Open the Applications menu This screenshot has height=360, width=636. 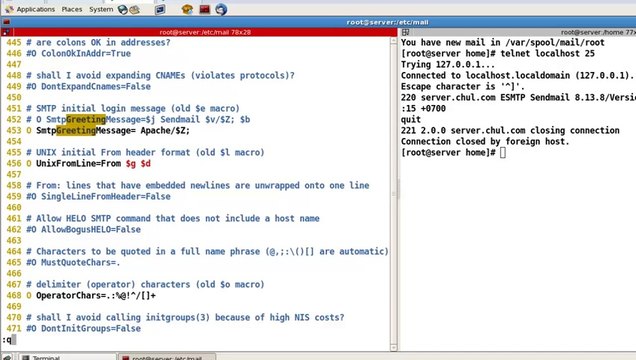point(35,9)
